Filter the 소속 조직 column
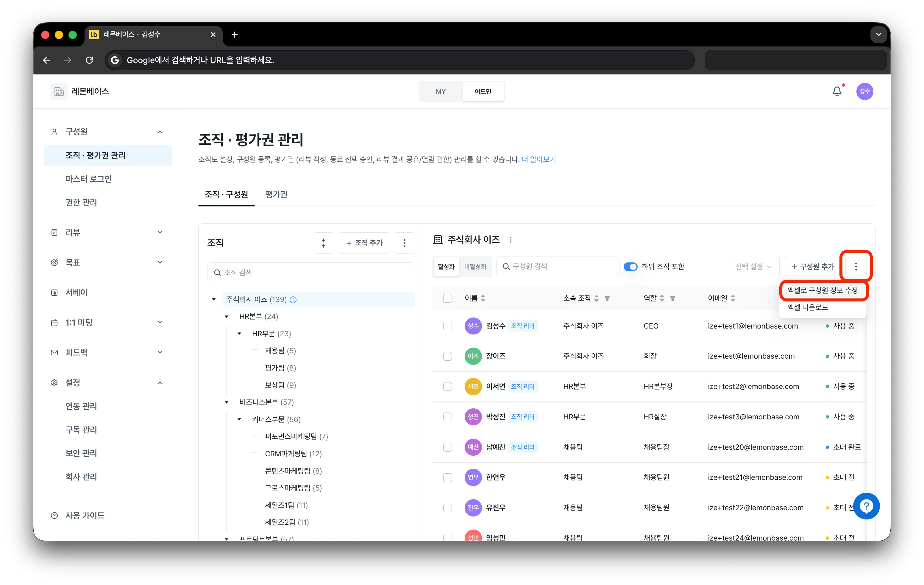Image resolution: width=924 pixels, height=585 pixels. (607, 298)
